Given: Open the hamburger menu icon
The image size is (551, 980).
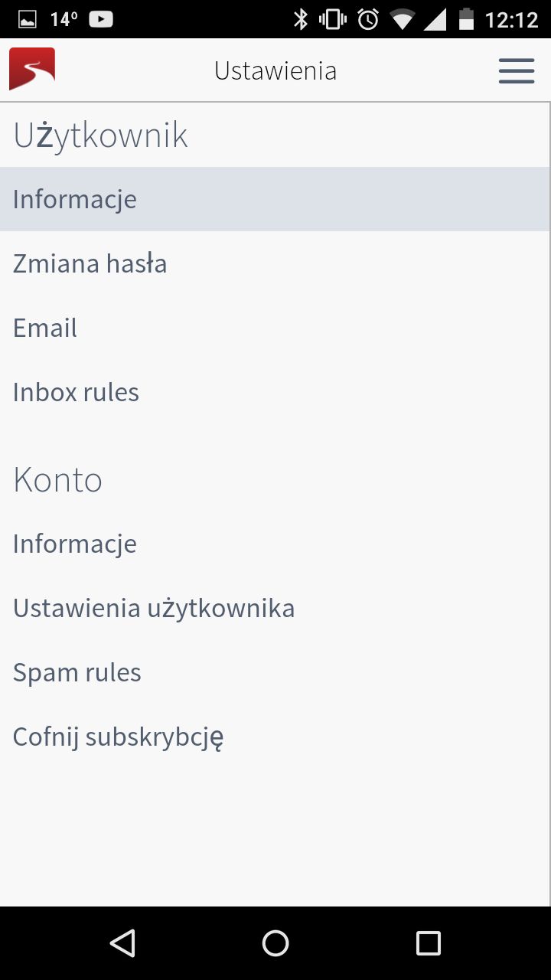Looking at the screenshot, I should pyautogui.click(x=517, y=70).
